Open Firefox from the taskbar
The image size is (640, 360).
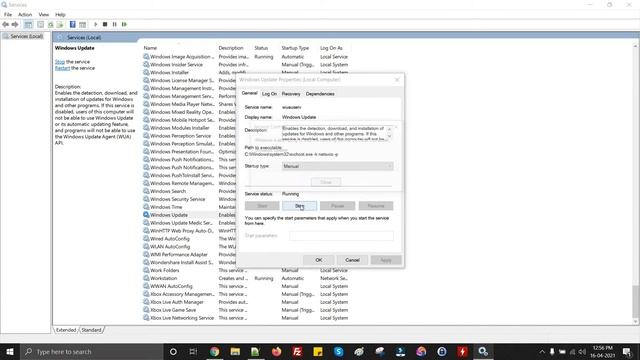point(276,351)
